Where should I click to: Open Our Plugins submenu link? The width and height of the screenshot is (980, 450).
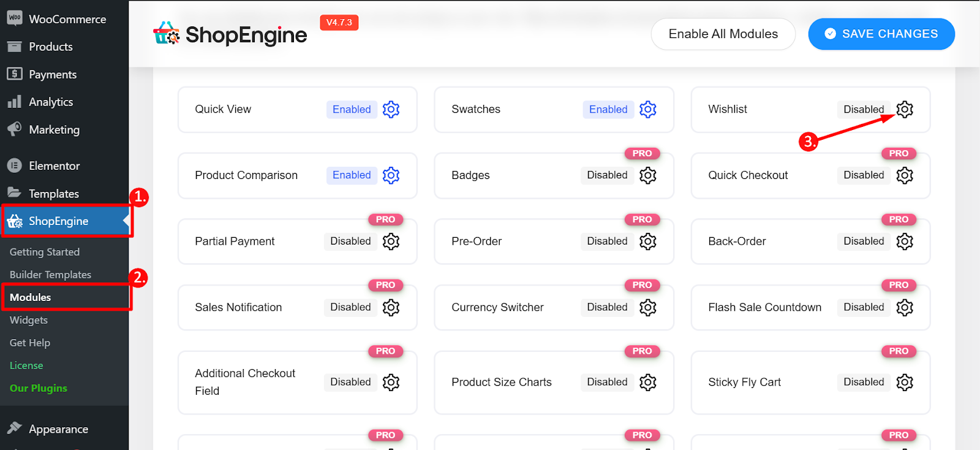pyautogui.click(x=39, y=388)
